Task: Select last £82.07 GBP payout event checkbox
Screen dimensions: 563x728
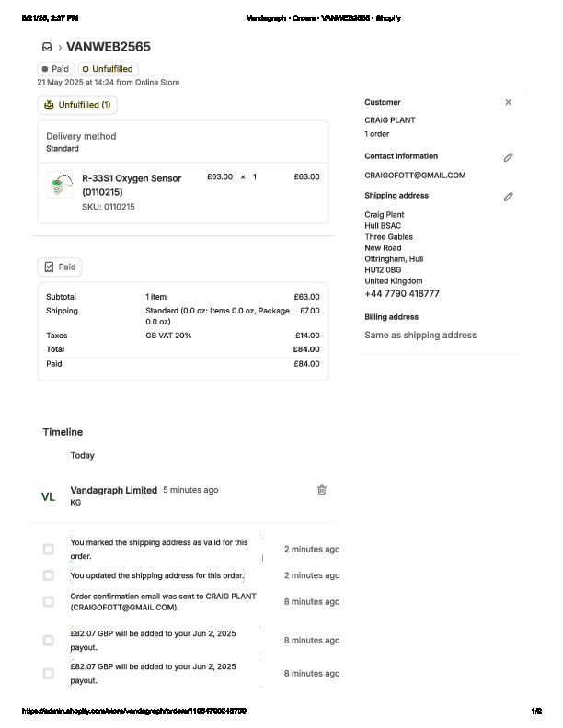Action: [x=48, y=674]
